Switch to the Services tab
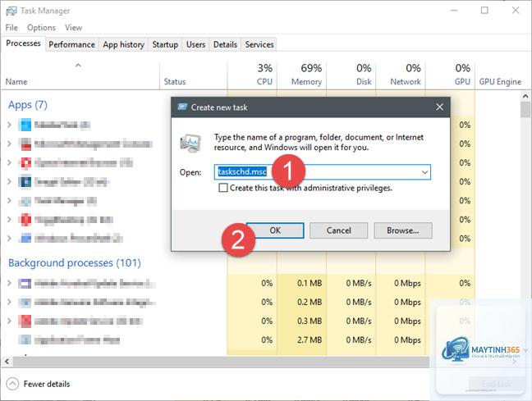This screenshot has width=532, height=401. pos(259,44)
